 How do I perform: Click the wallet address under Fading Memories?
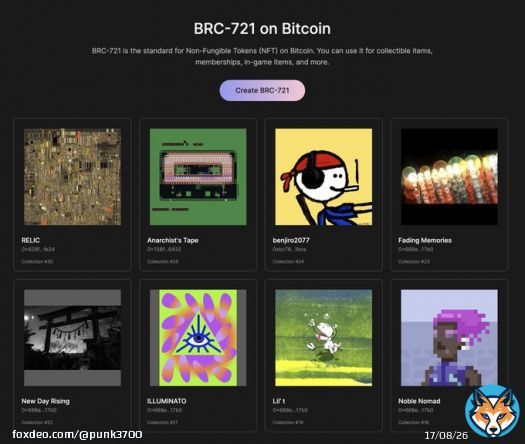coord(416,249)
